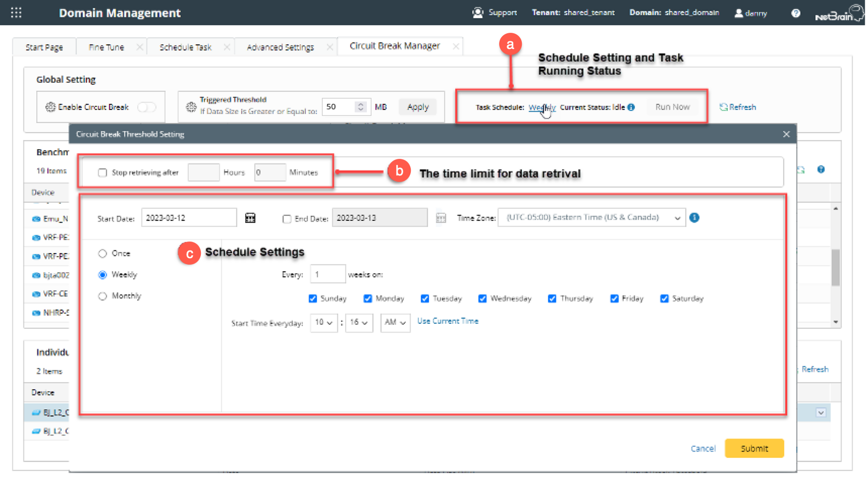Open the app grid menu icon
The width and height of the screenshot is (868, 479).
16,13
